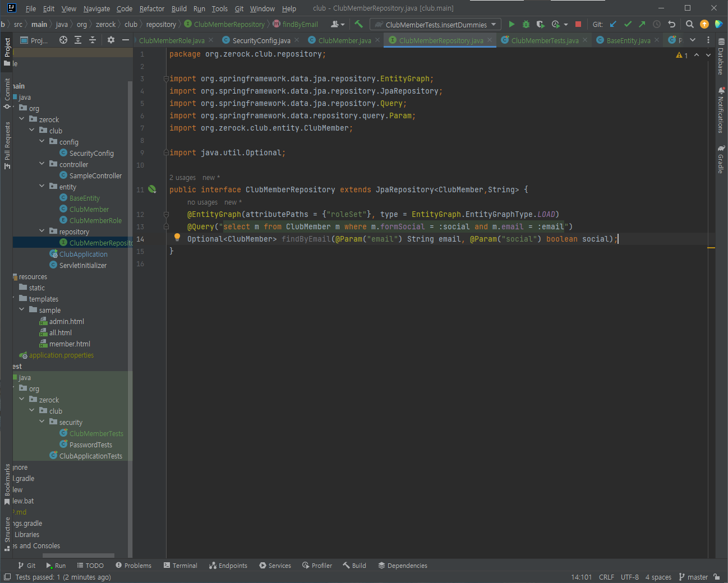Push commits with Git arrow
Screen dimensions: 728x583
point(642,24)
